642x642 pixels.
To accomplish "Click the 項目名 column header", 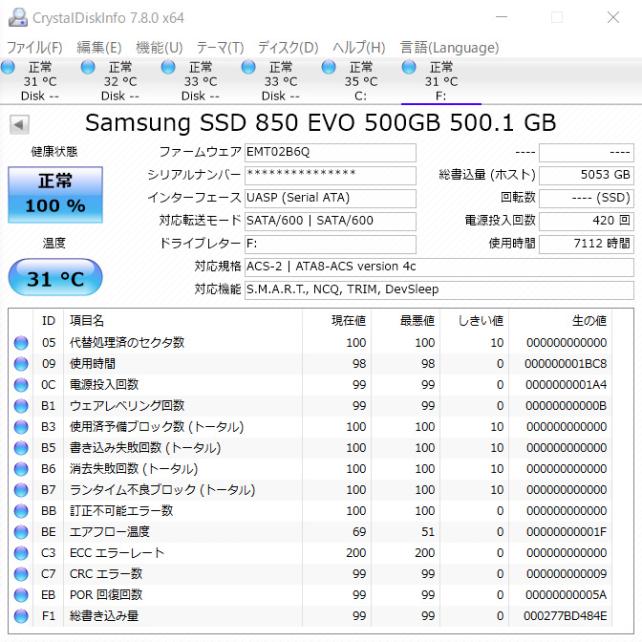I will point(183,321).
